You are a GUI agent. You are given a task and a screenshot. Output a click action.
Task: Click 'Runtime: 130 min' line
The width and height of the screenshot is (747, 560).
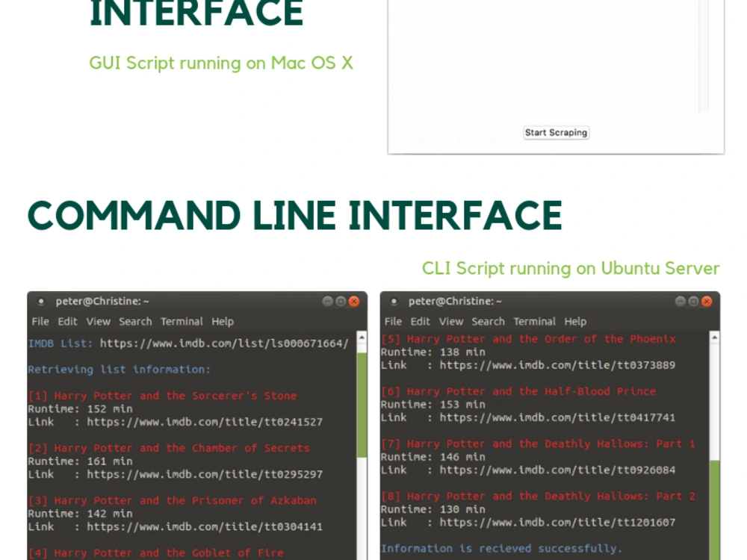click(x=433, y=509)
